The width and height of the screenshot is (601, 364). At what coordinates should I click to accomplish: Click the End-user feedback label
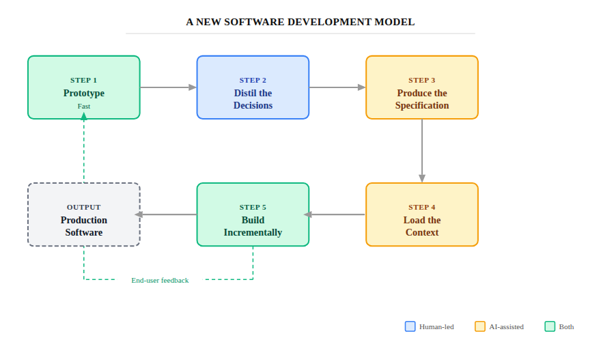[160, 280]
